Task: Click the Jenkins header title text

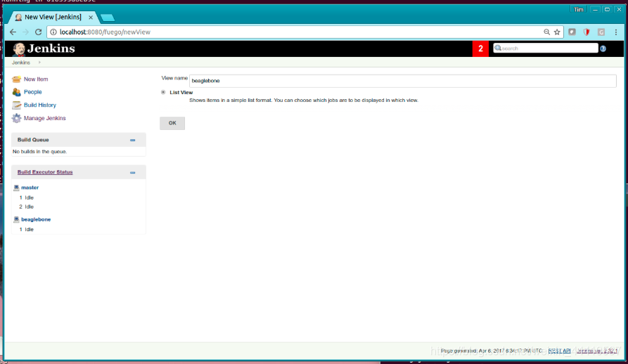Action: pos(51,48)
